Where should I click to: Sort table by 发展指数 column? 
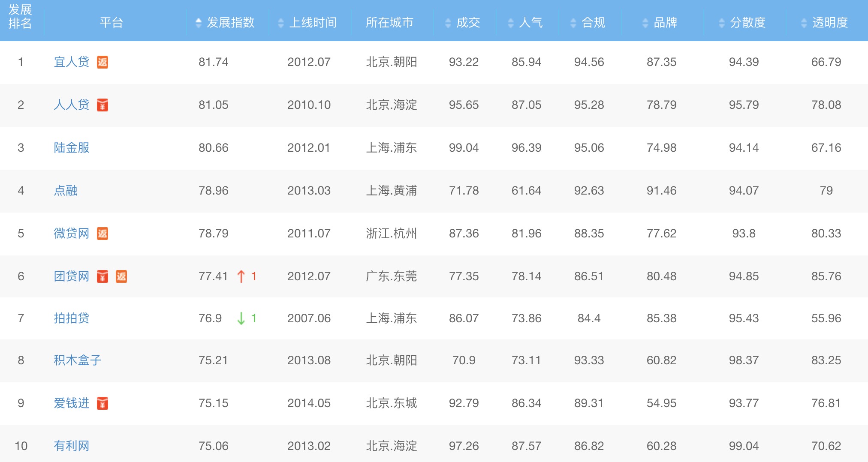coord(226,22)
